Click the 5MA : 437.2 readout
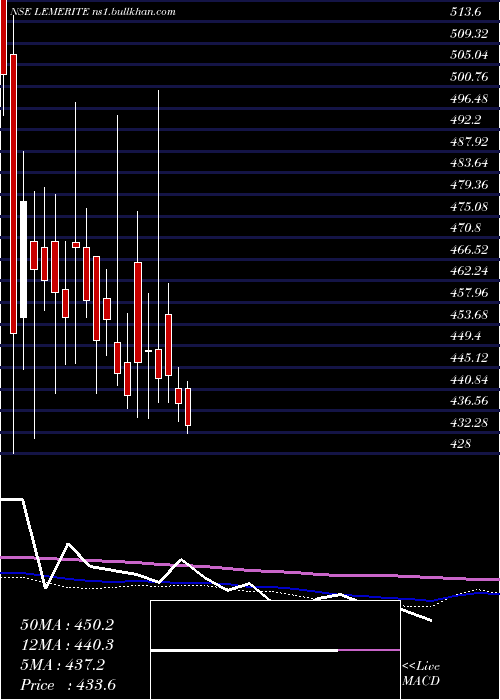The width and height of the screenshot is (500, 700). coord(63,665)
